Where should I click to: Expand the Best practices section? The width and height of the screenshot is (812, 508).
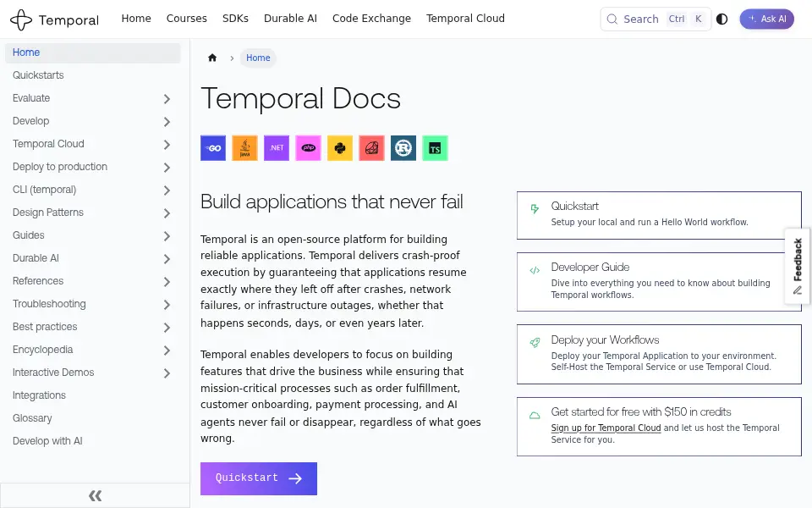pyautogui.click(x=167, y=327)
